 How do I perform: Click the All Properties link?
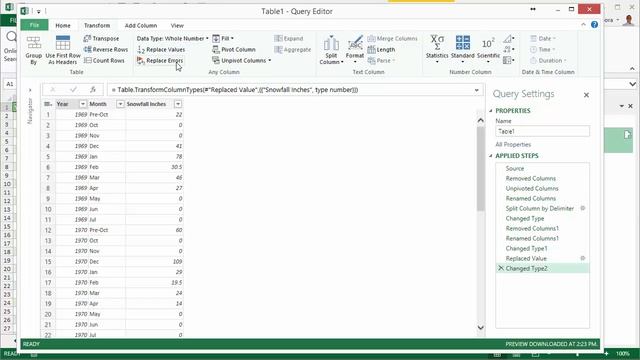pos(513,144)
